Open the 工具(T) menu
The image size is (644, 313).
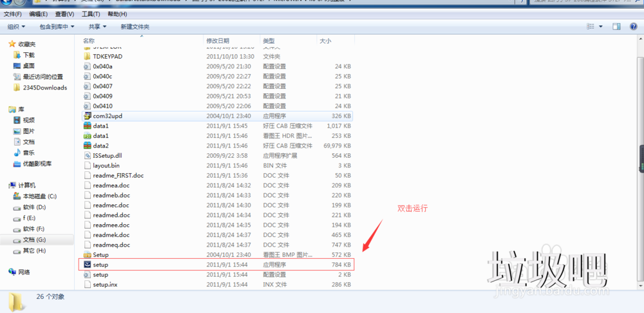[x=91, y=14]
